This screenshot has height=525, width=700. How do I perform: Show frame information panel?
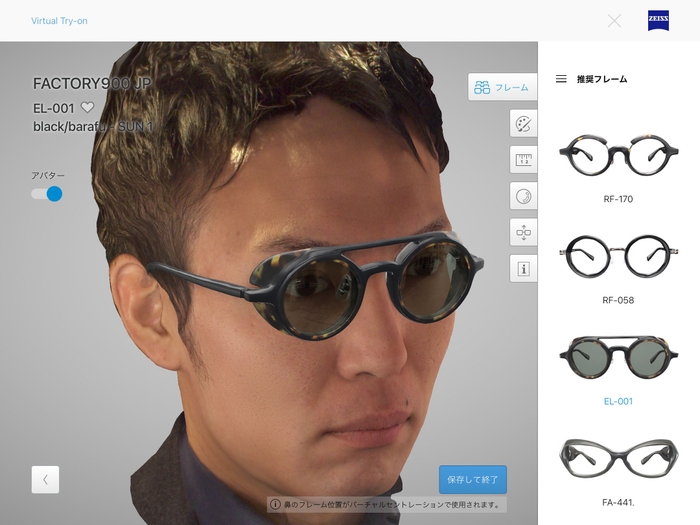[x=523, y=268]
